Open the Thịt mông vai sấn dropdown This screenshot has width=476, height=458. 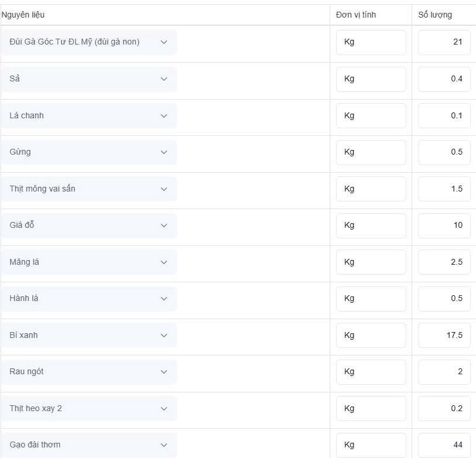(88, 189)
